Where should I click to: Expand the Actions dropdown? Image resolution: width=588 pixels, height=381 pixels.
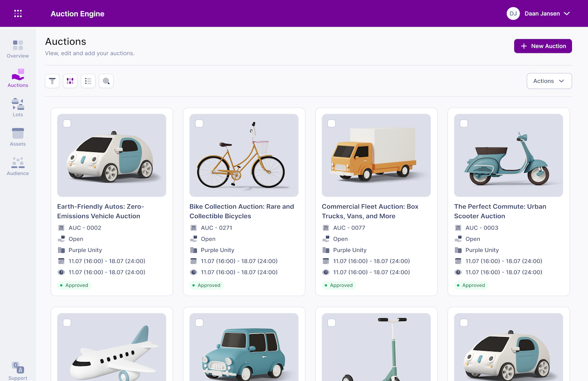(x=549, y=81)
